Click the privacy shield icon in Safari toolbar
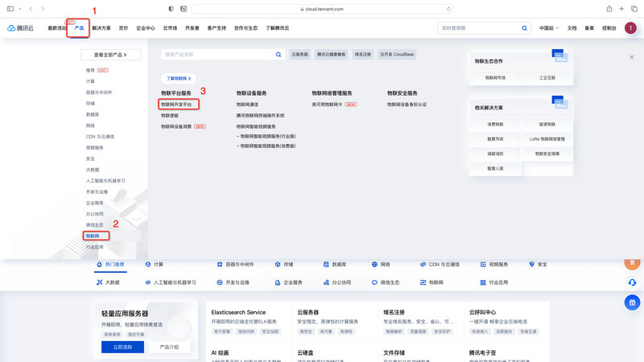 [x=171, y=9]
